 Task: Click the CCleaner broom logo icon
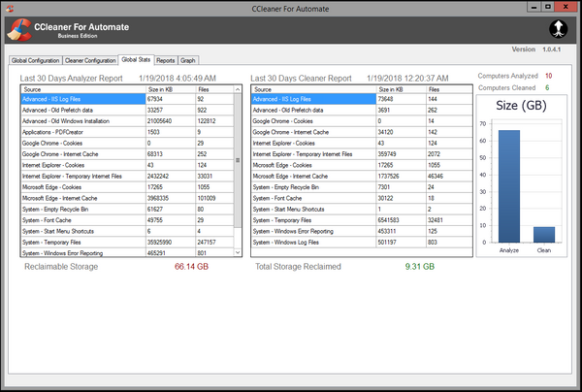pos(19,29)
